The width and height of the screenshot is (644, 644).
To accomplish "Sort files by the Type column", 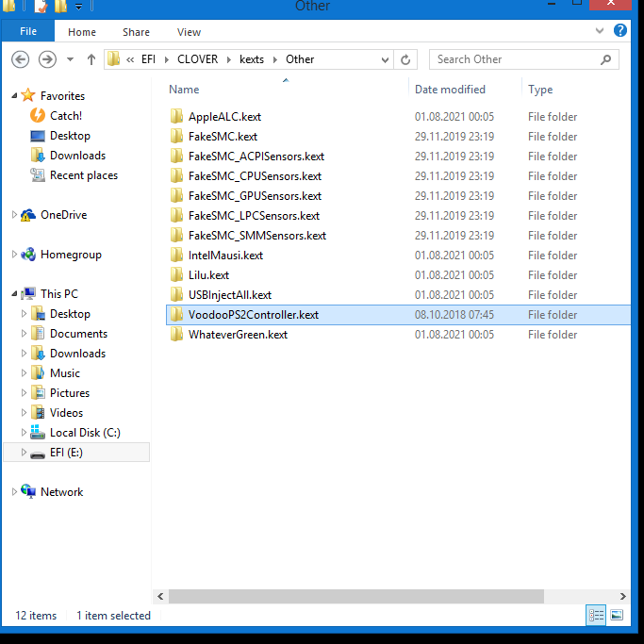I will pyautogui.click(x=540, y=90).
